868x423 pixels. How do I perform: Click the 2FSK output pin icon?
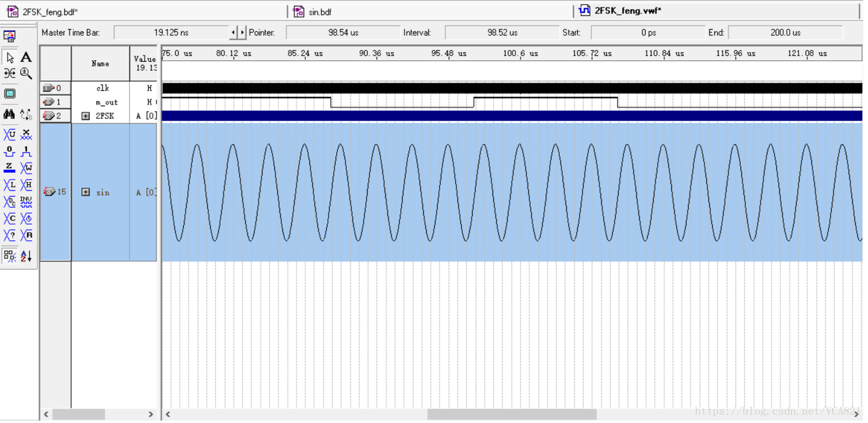click(x=48, y=116)
